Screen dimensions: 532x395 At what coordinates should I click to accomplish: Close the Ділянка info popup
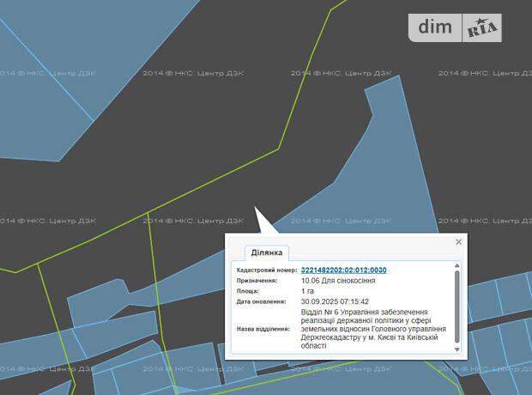coord(458,242)
